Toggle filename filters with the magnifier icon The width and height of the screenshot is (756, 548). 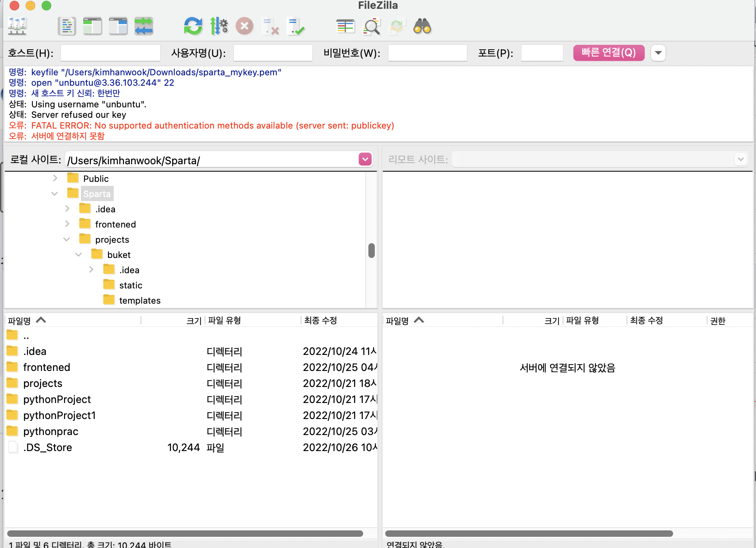(x=371, y=26)
